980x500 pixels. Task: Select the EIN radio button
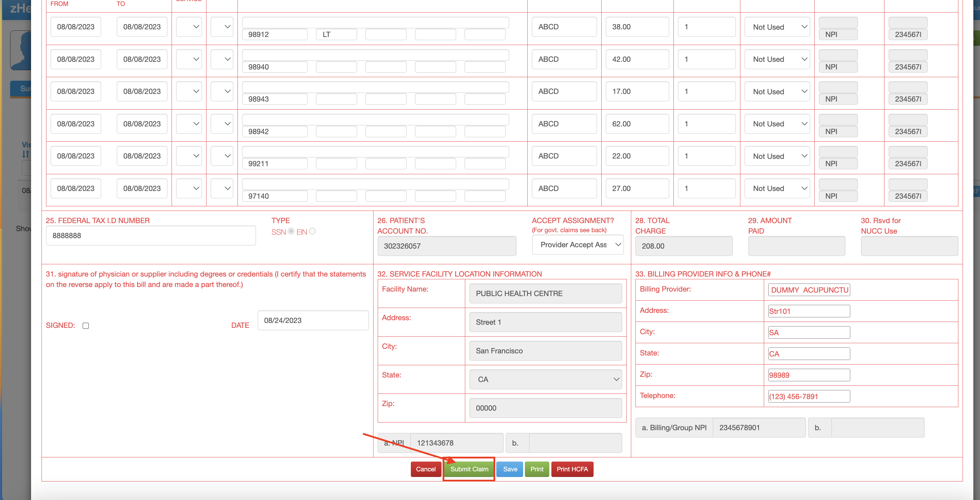[x=312, y=231]
